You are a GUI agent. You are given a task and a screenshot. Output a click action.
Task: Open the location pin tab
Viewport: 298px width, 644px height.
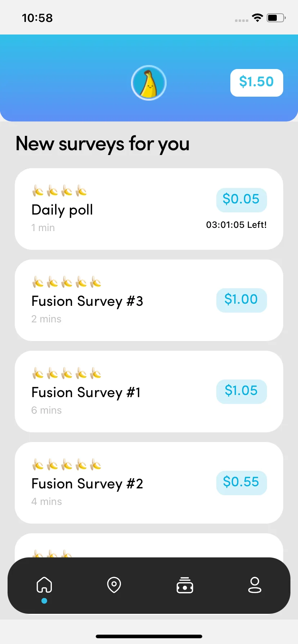(114, 585)
